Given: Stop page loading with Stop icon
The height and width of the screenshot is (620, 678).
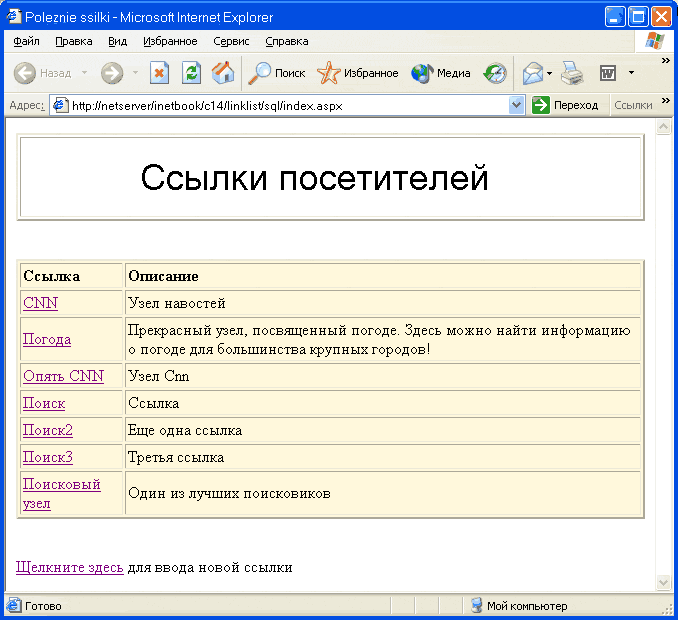Looking at the screenshot, I should click(x=160, y=73).
